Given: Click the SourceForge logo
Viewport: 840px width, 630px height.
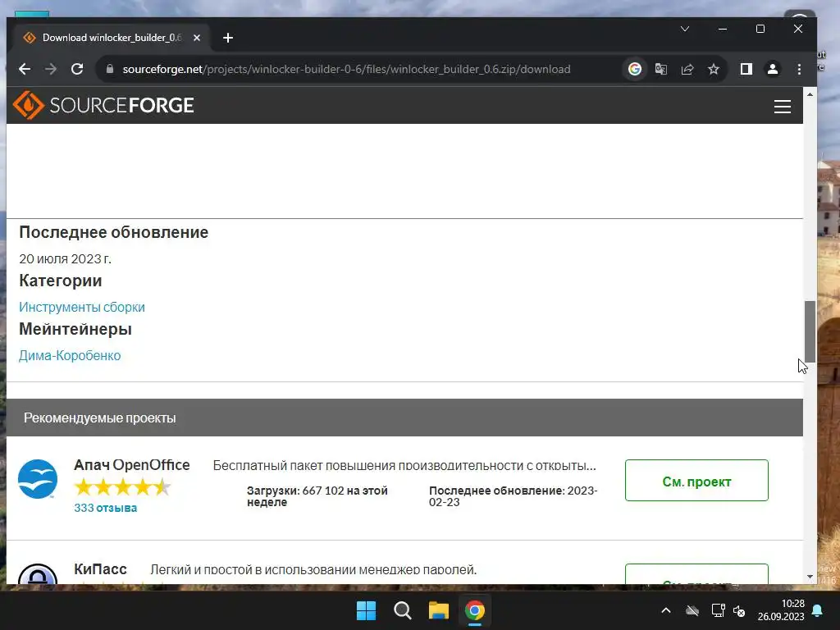Looking at the screenshot, I should coord(103,105).
